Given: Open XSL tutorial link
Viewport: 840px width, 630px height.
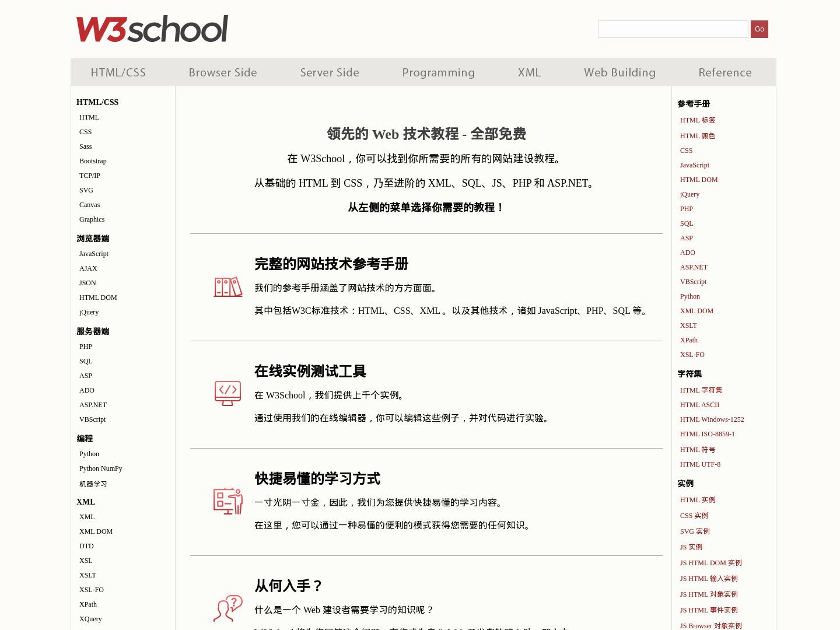Looking at the screenshot, I should (86, 561).
